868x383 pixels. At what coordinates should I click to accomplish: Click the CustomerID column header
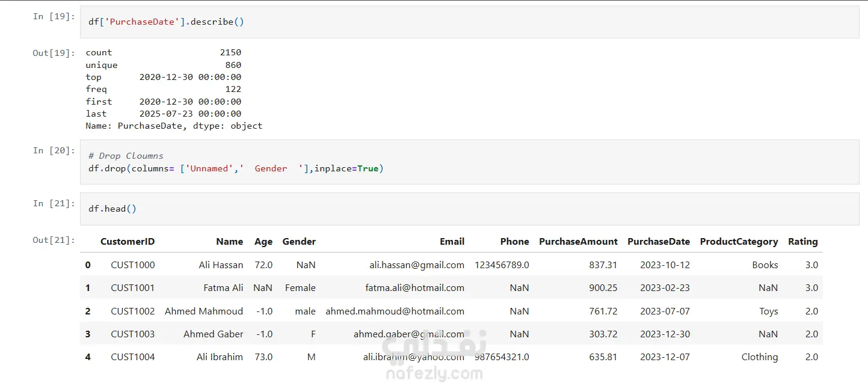128,242
